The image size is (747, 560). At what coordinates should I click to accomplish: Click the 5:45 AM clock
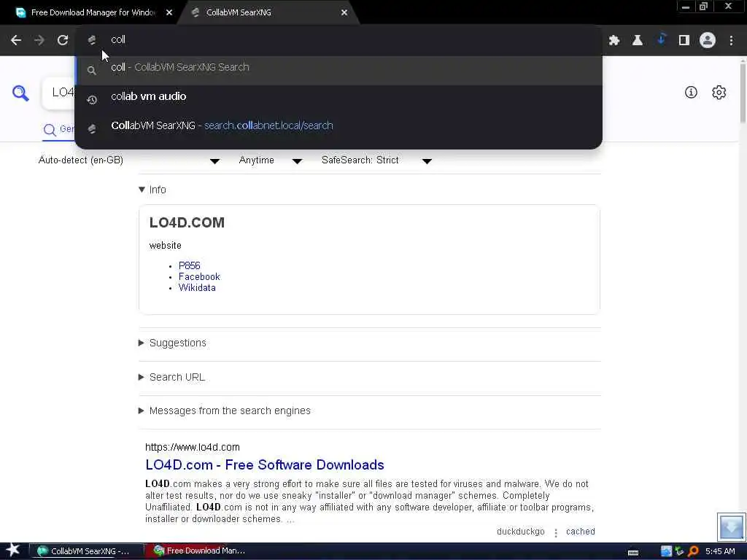click(720, 551)
